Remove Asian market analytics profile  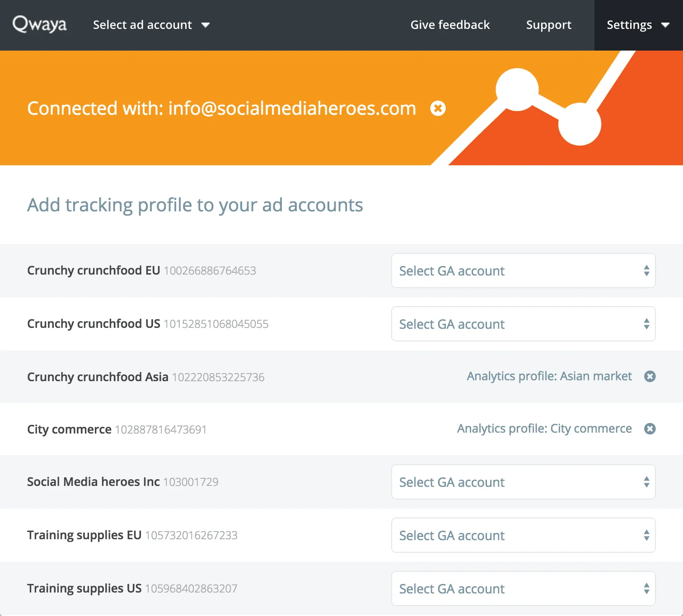[x=650, y=376]
